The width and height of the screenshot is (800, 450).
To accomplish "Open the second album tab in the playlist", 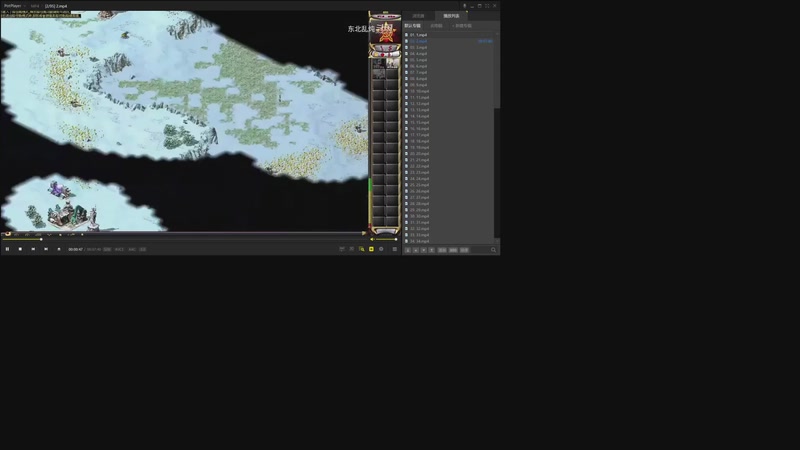I will [x=436, y=26].
